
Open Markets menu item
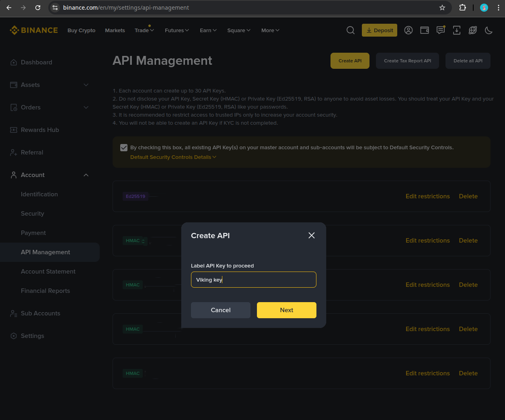coord(115,30)
